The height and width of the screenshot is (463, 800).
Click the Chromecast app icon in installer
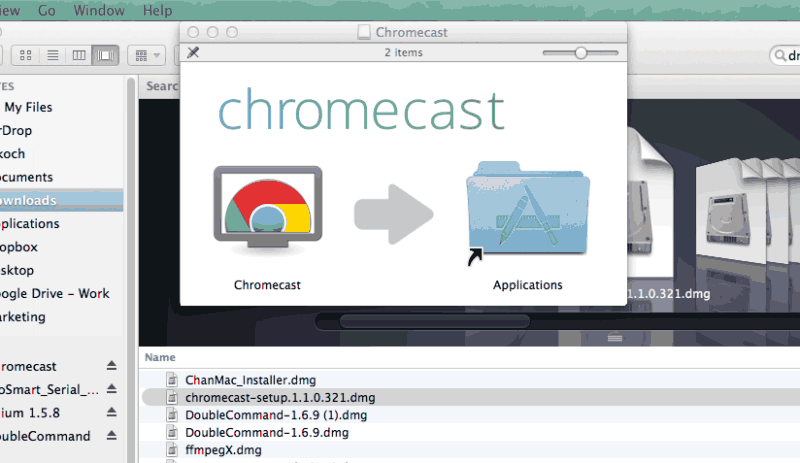tap(268, 210)
